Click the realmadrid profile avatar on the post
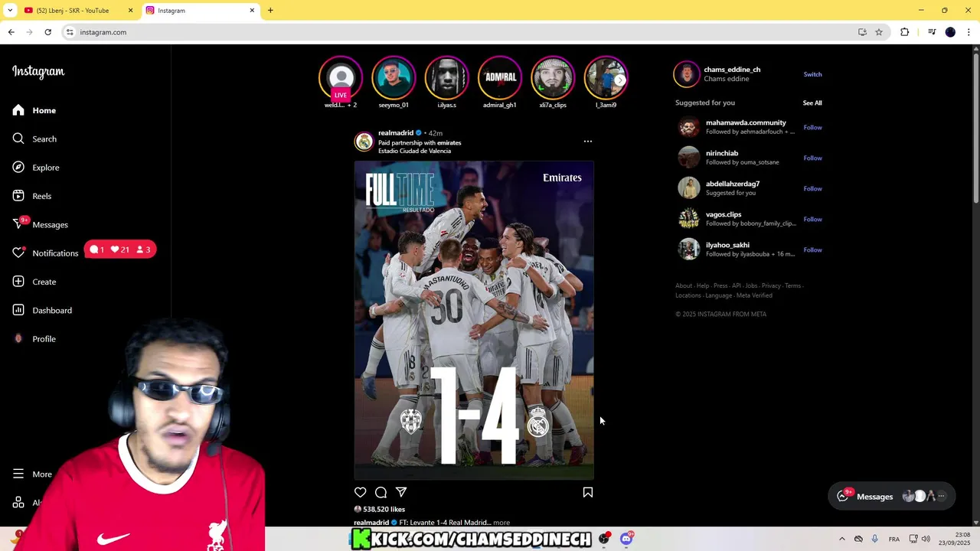Screen dimensions: 980x551 [x=364, y=142]
